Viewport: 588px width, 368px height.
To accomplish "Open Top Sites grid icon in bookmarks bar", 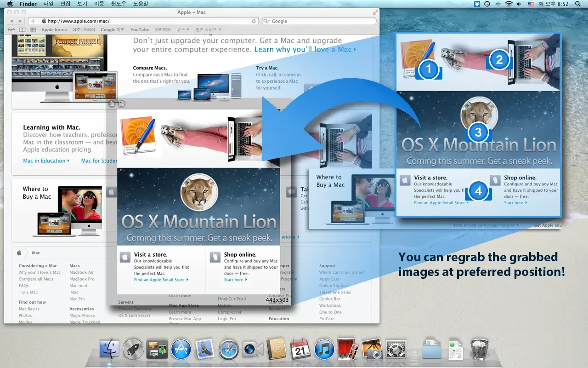I will tap(33, 30).
